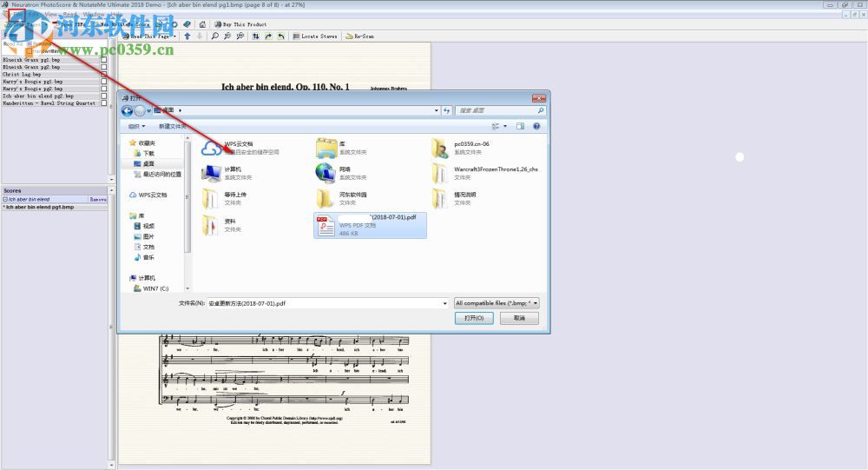Image resolution: width=868 pixels, height=470 pixels.
Task: Select the Warcraft3FrozenThrone1.26_chs folder
Action: [486, 173]
